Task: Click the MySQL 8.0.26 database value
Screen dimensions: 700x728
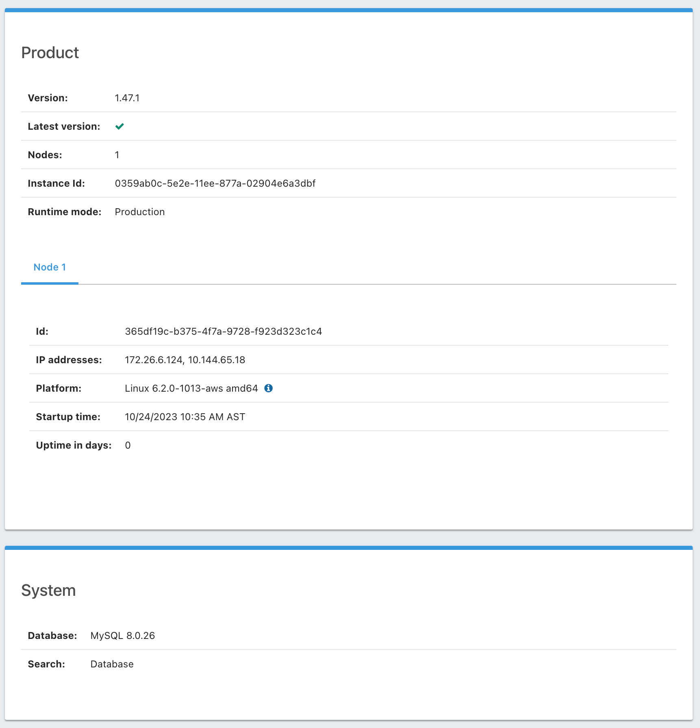Action: 122,636
